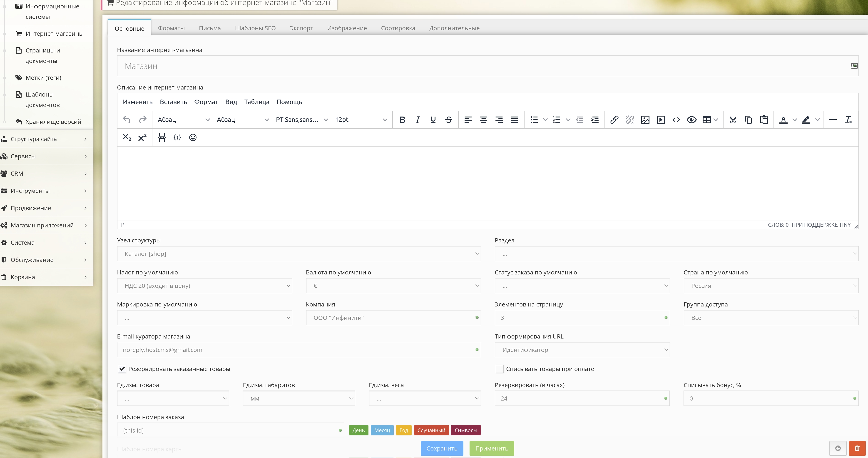
Task: Click the Название интернет-магазина field
Action: point(487,66)
